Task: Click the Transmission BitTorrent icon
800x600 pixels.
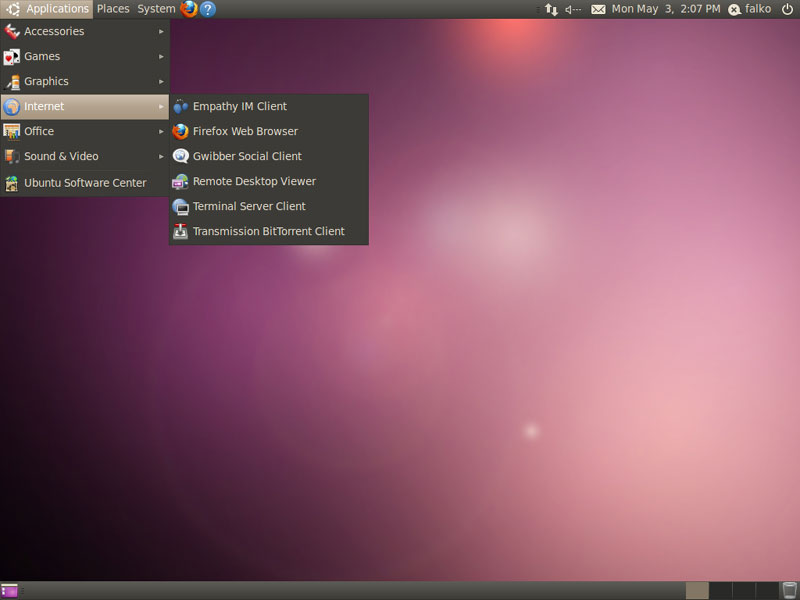Action: [181, 232]
